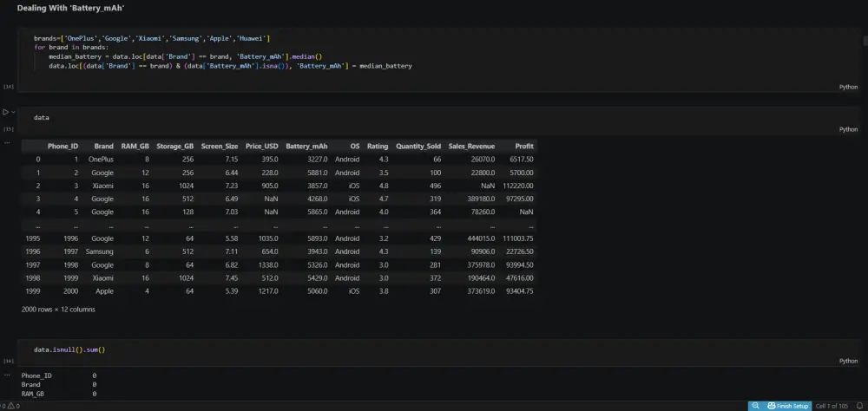
Task: Click the 444015.0 sales revenue value
Action: pyautogui.click(x=481, y=238)
